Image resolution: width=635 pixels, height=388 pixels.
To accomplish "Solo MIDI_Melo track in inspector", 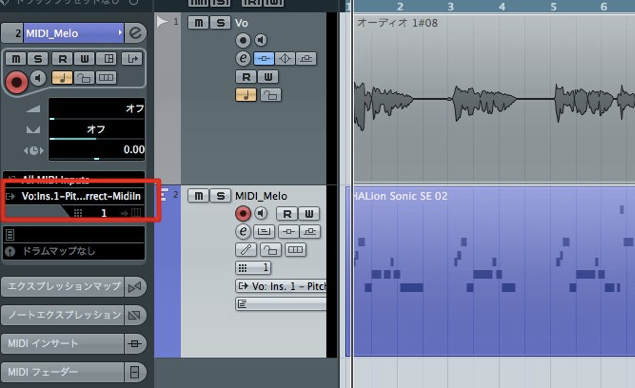I will click(38, 59).
